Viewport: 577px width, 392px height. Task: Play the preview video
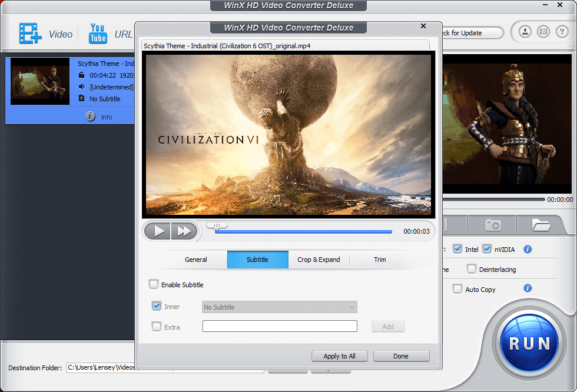point(158,231)
